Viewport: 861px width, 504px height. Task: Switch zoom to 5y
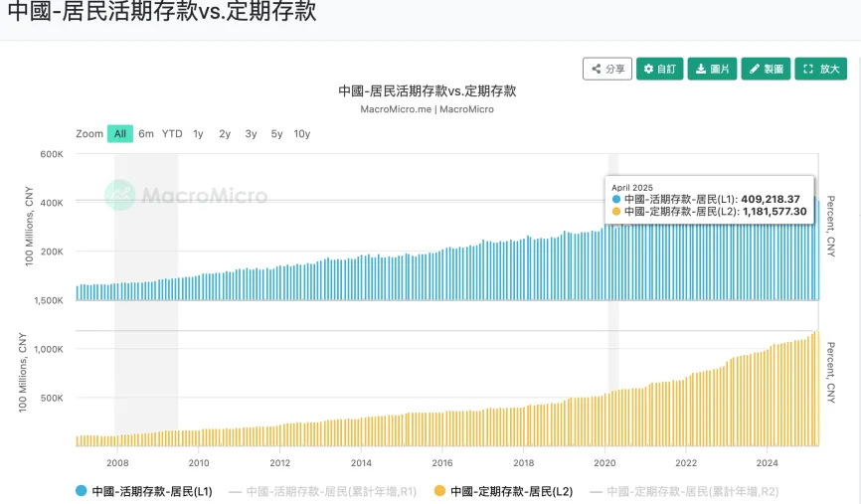point(276,133)
